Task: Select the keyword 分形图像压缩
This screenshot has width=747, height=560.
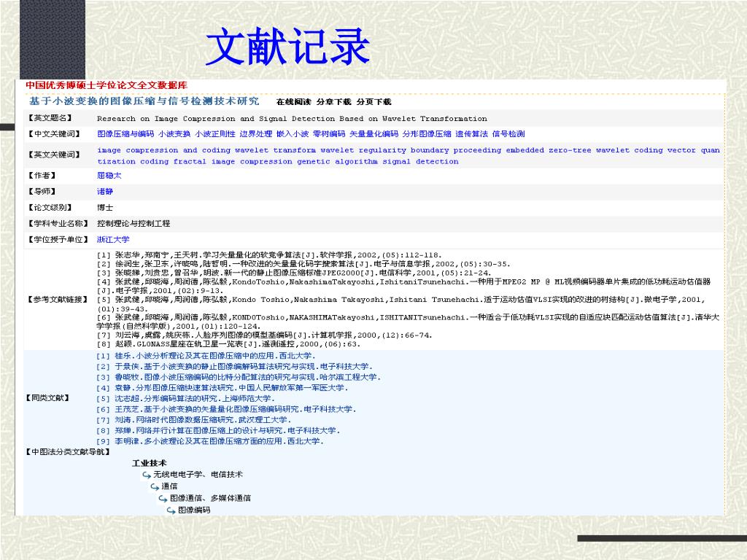Action: point(427,134)
